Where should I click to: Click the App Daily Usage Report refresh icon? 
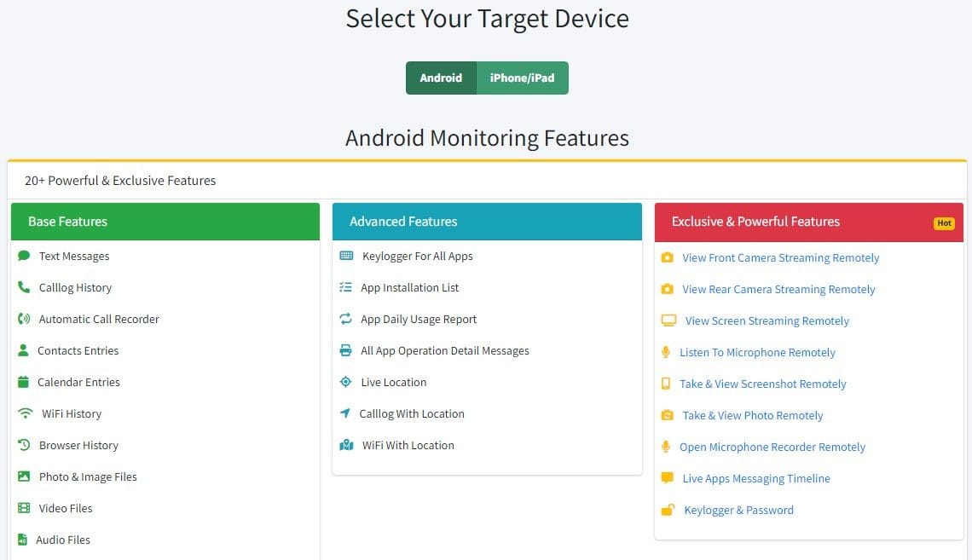point(345,319)
